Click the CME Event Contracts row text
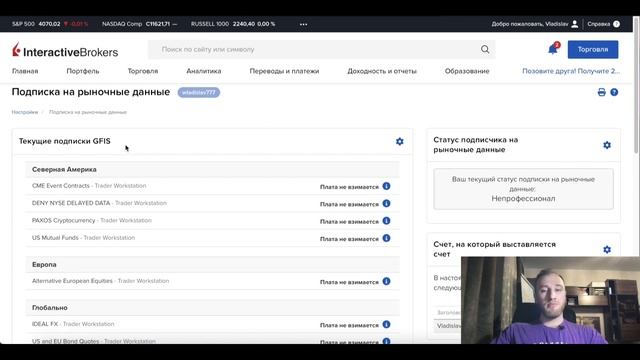Viewport: 640px width, 360px height. coord(89,186)
